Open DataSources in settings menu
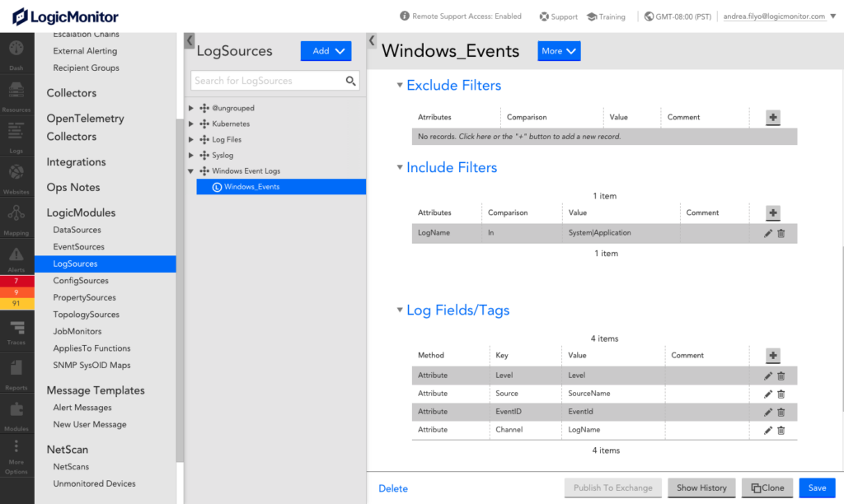The height and width of the screenshot is (504, 844). (77, 230)
